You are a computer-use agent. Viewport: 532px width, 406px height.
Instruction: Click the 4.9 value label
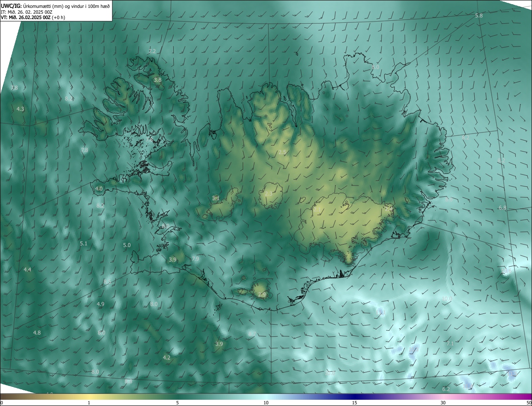tap(100, 304)
